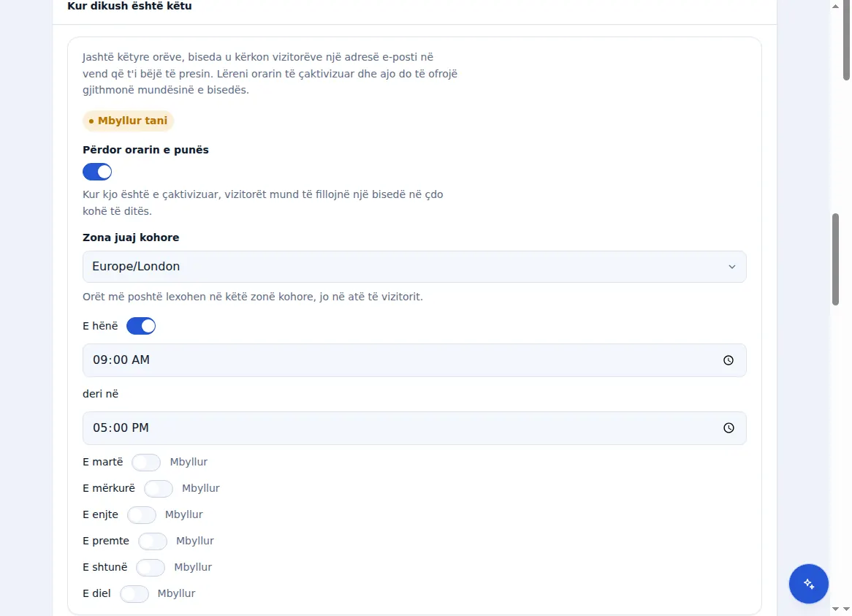Open the Europe/London time zone dropdown
This screenshot has width=852, height=616.
[414, 267]
